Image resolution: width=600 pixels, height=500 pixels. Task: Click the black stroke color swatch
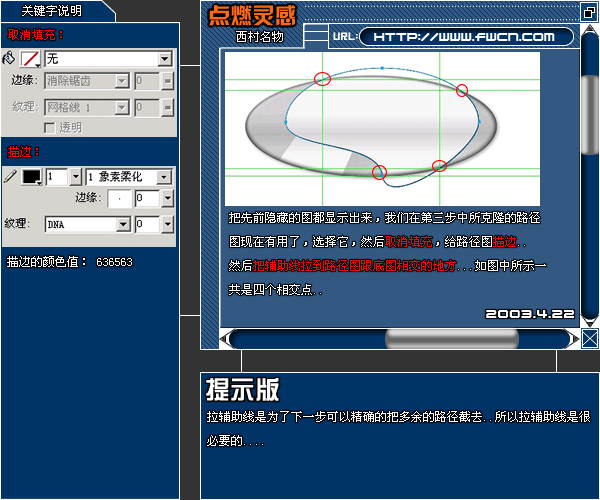32,176
